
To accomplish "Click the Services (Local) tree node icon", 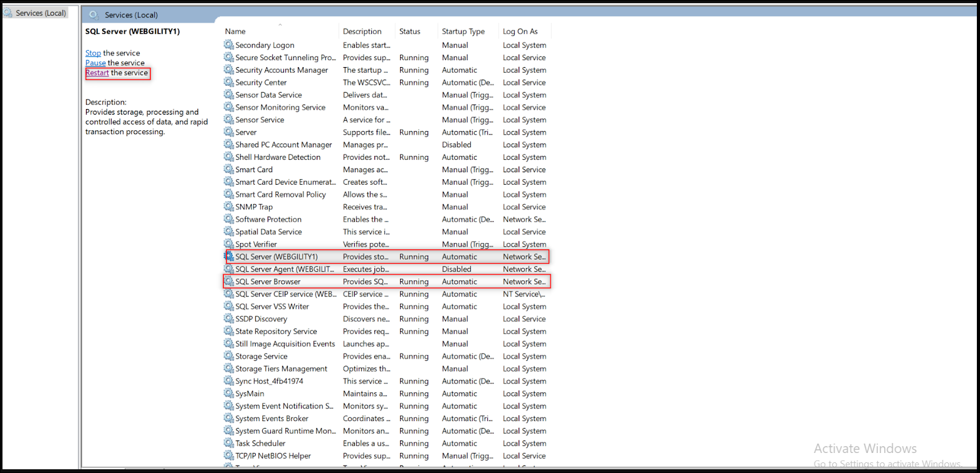I will point(8,13).
